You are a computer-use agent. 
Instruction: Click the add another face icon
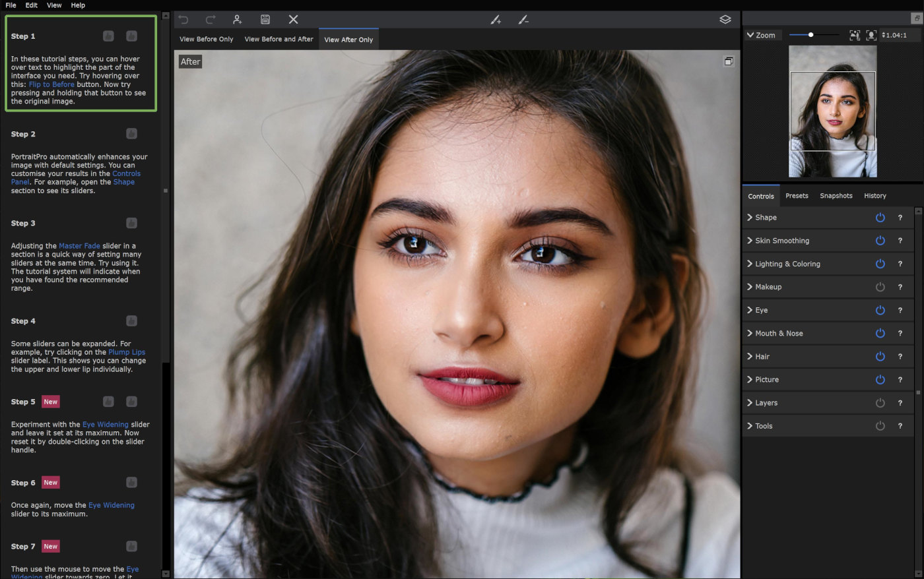[237, 19]
